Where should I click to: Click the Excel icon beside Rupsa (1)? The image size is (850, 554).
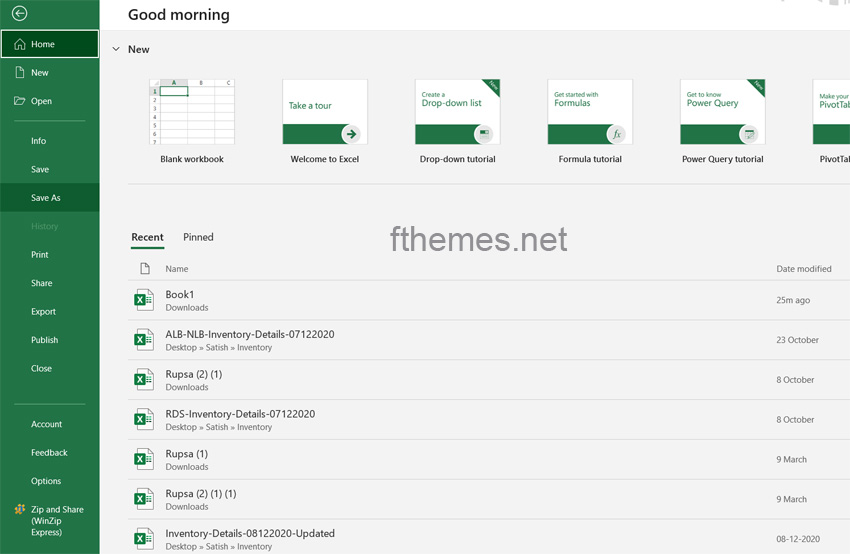(x=144, y=459)
